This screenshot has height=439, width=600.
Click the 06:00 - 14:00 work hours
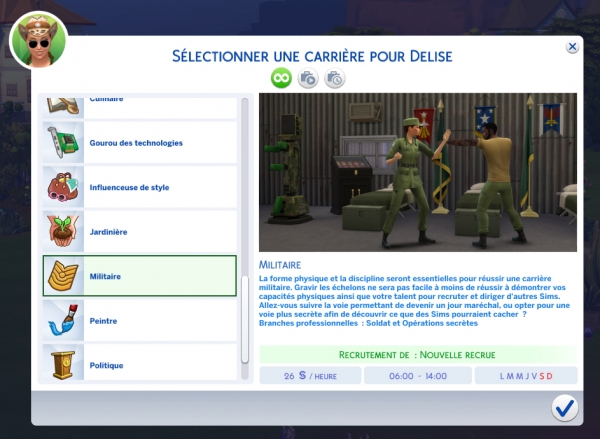[x=418, y=376]
